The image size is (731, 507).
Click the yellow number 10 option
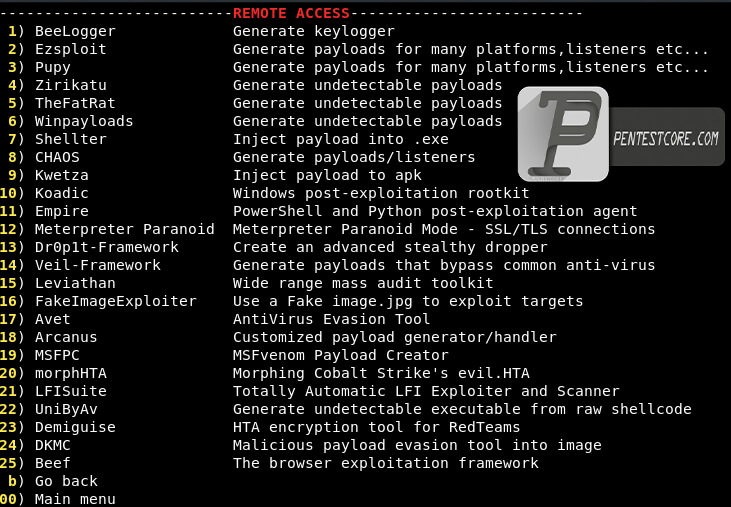tap(8, 193)
